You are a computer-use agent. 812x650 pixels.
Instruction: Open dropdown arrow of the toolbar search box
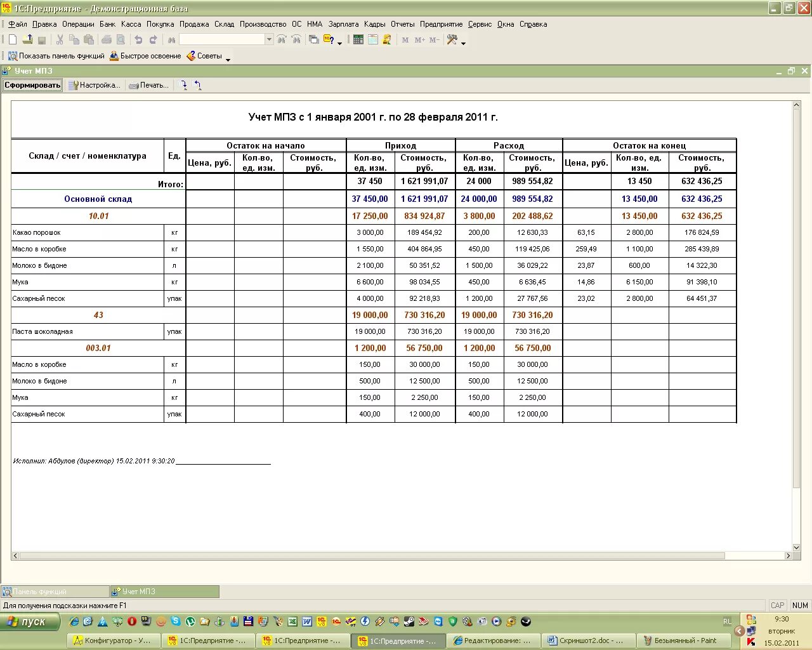point(269,39)
